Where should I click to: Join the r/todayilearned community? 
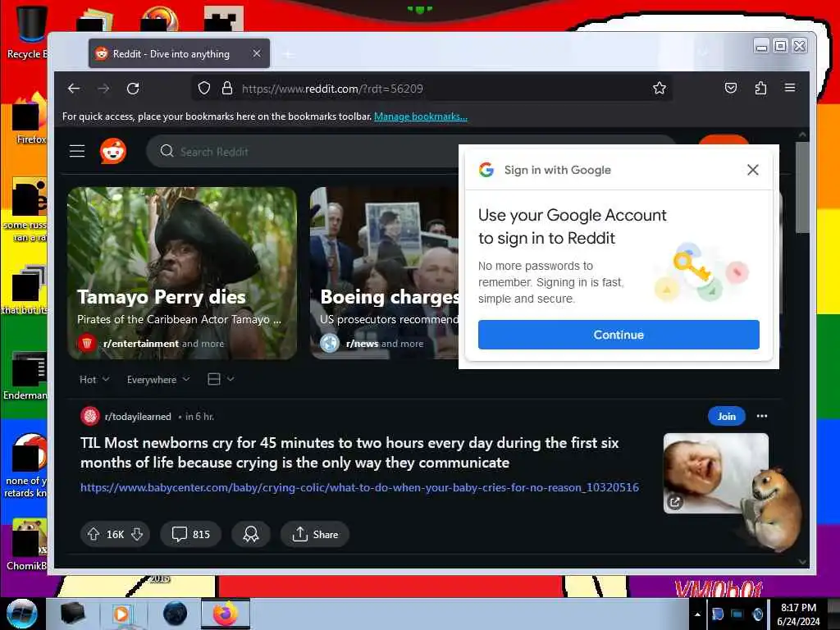click(727, 416)
